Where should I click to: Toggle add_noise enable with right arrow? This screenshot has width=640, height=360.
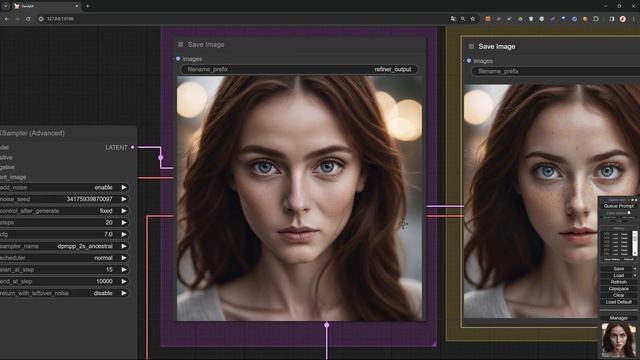click(x=124, y=187)
